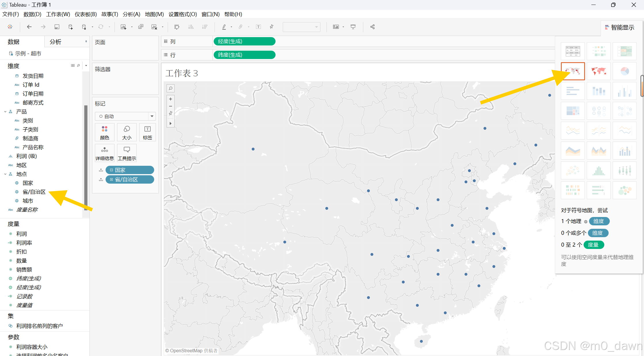644x356 pixels.
Task: Click the undo back arrow in toolbar
Action: click(29, 27)
